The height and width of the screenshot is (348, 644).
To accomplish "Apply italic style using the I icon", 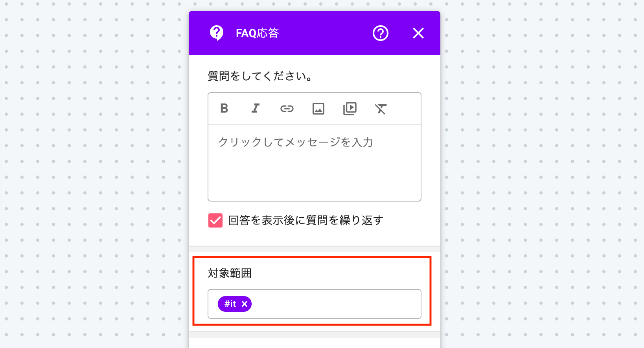I will coord(256,108).
